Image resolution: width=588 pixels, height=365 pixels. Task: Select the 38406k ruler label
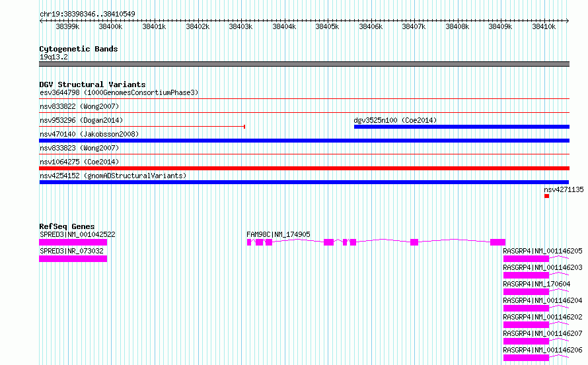(x=371, y=26)
